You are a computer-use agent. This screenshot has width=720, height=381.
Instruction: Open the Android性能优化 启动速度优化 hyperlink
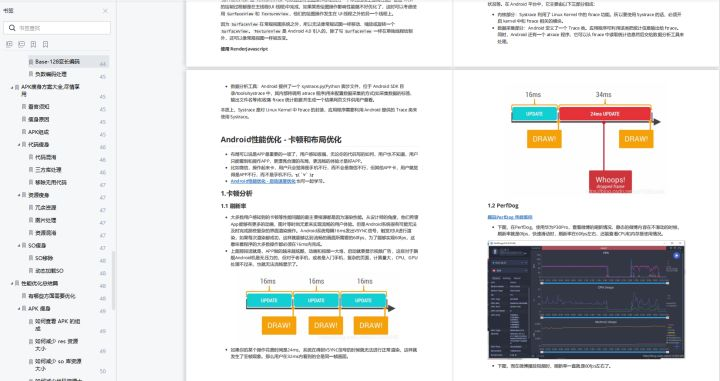click(x=263, y=181)
